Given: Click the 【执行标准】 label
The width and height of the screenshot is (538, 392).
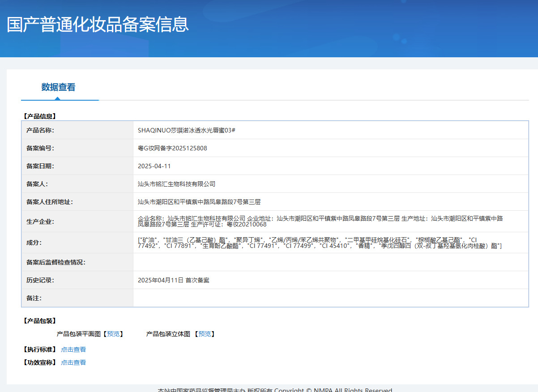Looking at the screenshot, I should (40, 349).
